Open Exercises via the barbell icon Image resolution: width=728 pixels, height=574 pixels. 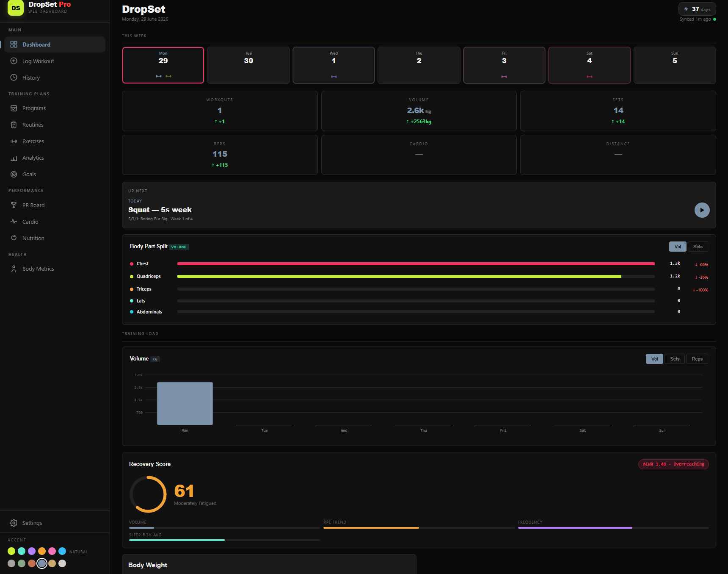point(14,141)
